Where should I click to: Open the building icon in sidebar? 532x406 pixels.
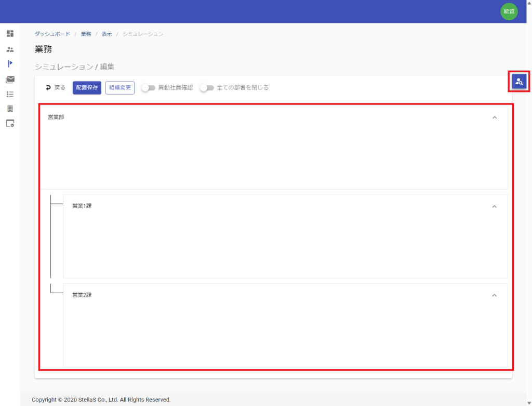click(x=10, y=109)
